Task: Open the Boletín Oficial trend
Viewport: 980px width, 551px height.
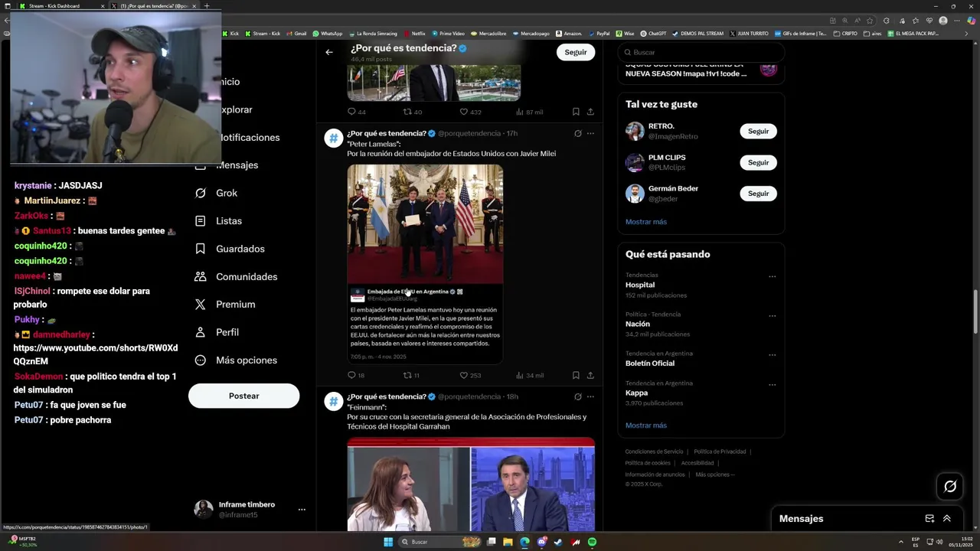Action: [x=650, y=364]
